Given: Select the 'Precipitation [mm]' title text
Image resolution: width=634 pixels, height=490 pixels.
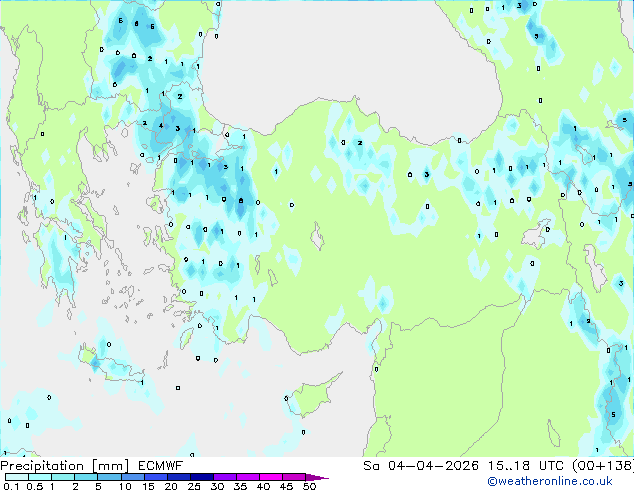Looking at the screenshot, I should click(x=65, y=466).
